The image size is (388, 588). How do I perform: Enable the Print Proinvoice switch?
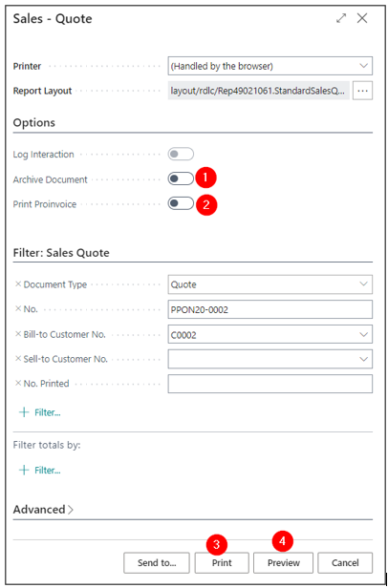point(181,203)
